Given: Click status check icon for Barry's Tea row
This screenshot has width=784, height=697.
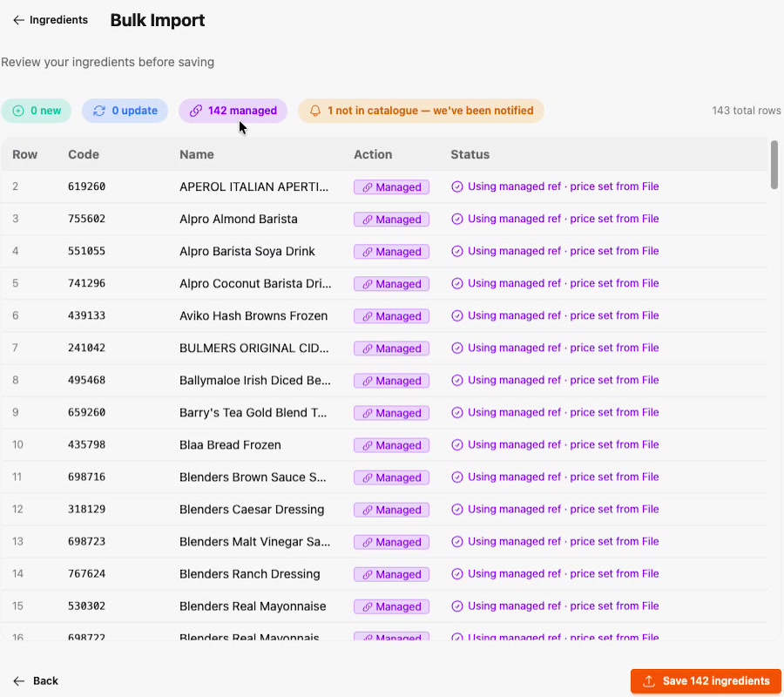Looking at the screenshot, I should coord(457,412).
